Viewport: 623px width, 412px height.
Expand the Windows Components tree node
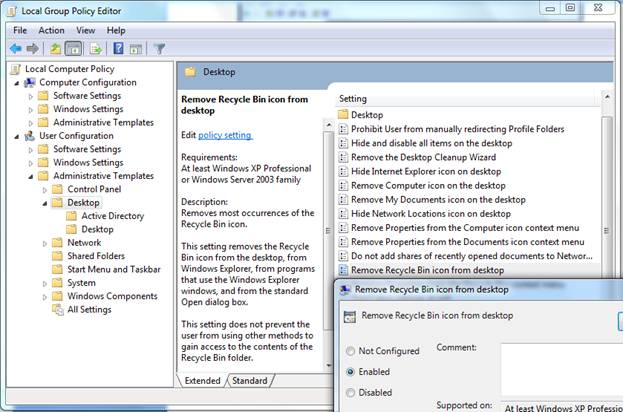(x=45, y=297)
